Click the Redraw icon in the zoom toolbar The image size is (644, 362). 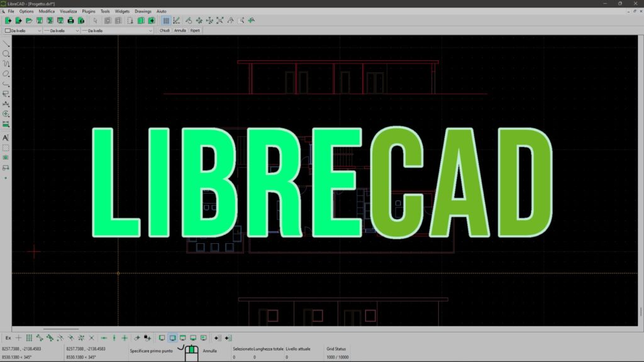pos(189,21)
